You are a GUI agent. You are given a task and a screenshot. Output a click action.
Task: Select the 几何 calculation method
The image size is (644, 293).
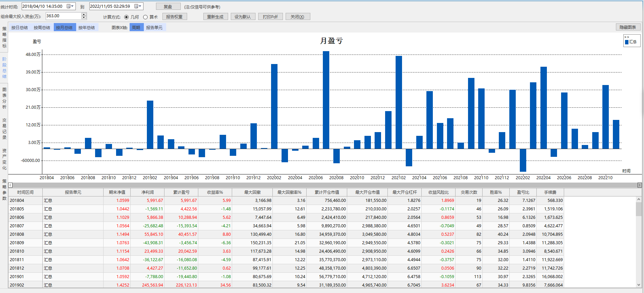tap(127, 17)
